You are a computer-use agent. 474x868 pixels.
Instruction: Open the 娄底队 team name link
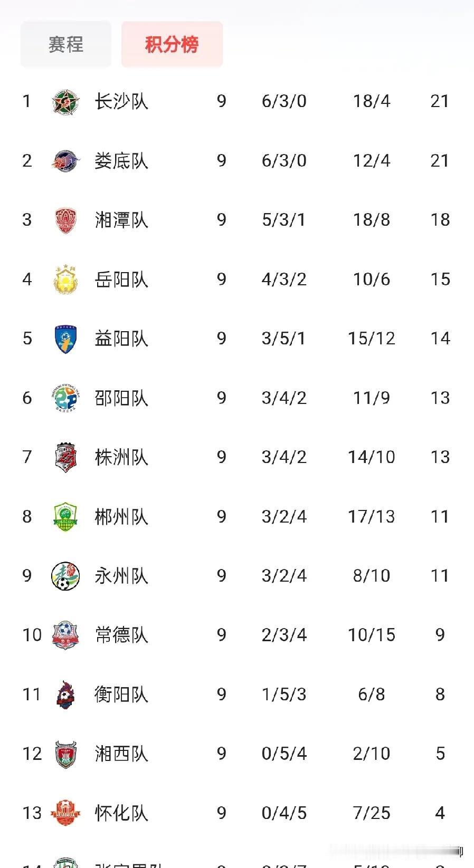(121, 161)
